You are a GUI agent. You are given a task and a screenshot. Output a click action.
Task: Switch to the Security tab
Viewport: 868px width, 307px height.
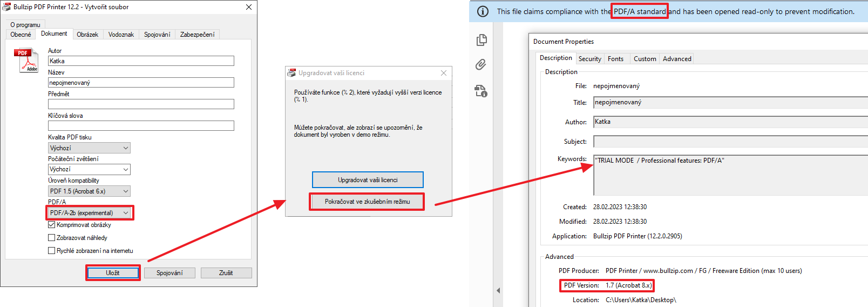(589, 59)
